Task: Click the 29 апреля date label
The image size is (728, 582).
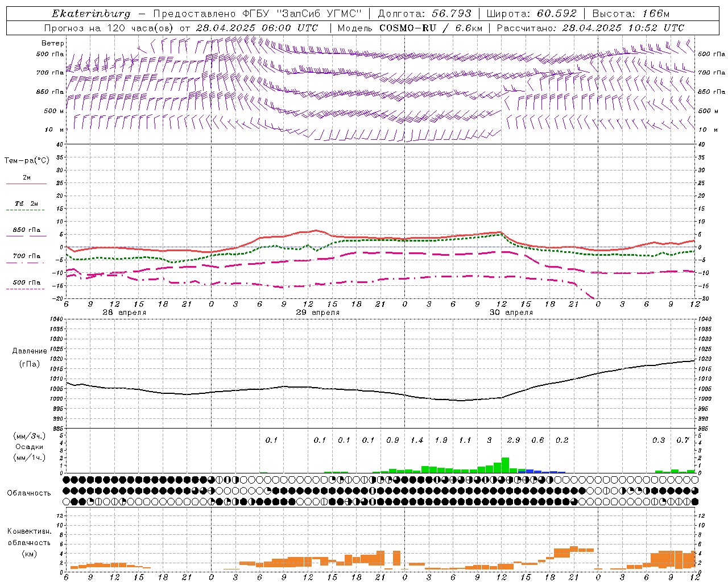Action: coord(318,313)
